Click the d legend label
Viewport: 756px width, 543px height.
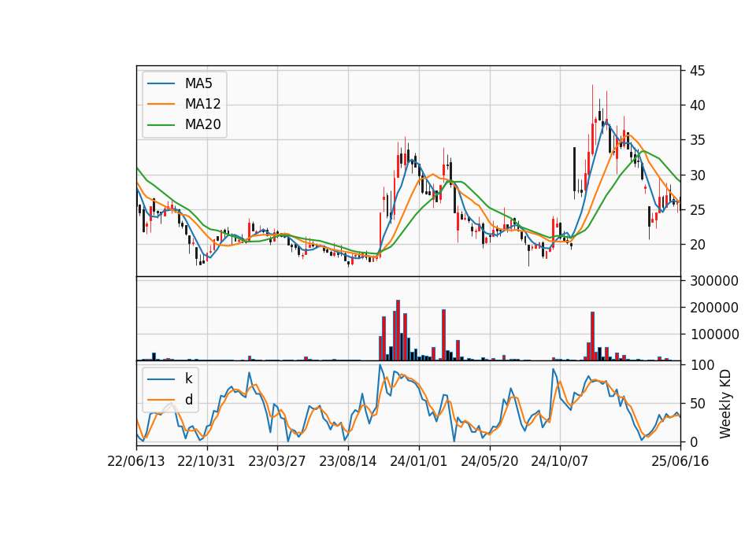point(189,400)
